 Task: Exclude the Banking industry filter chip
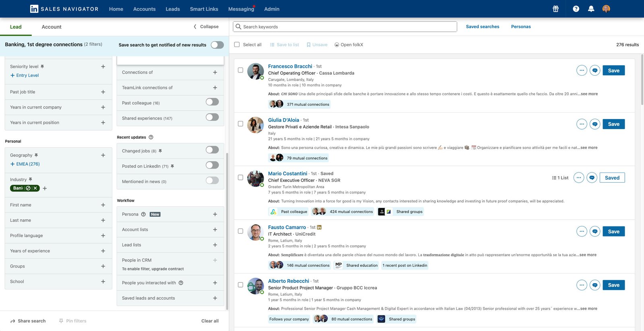coord(28,188)
